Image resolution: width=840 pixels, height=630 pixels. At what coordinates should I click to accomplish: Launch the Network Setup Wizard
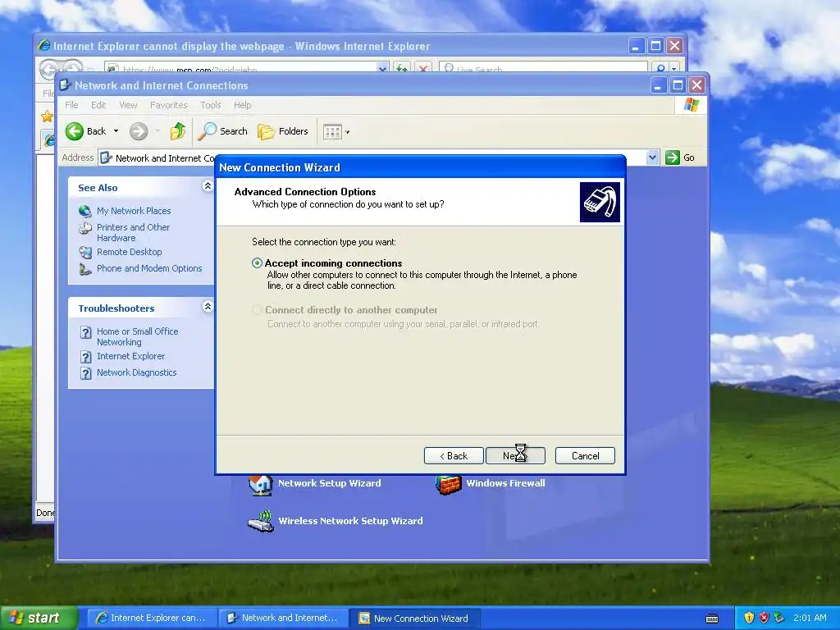(330, 482)
